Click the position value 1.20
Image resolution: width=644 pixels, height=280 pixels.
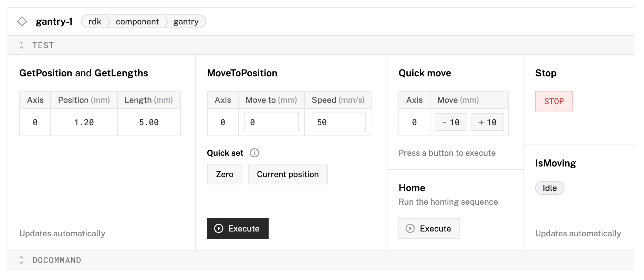[x=84, y=122]
